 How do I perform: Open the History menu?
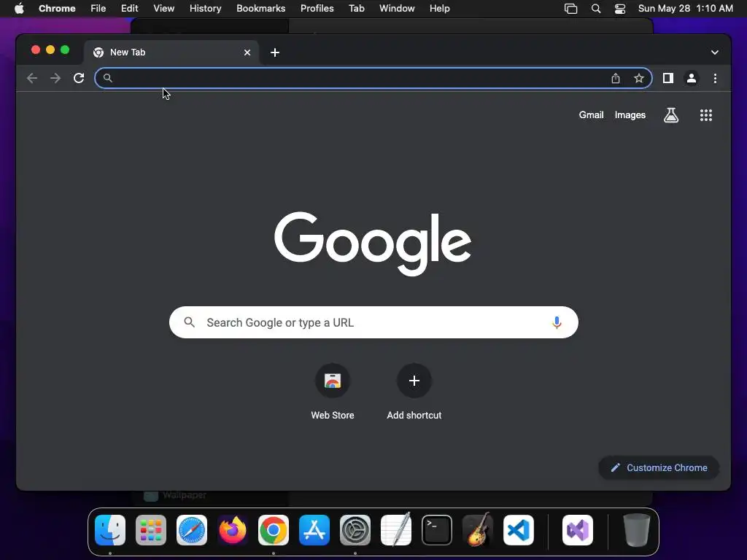click(x=205, y=9)
